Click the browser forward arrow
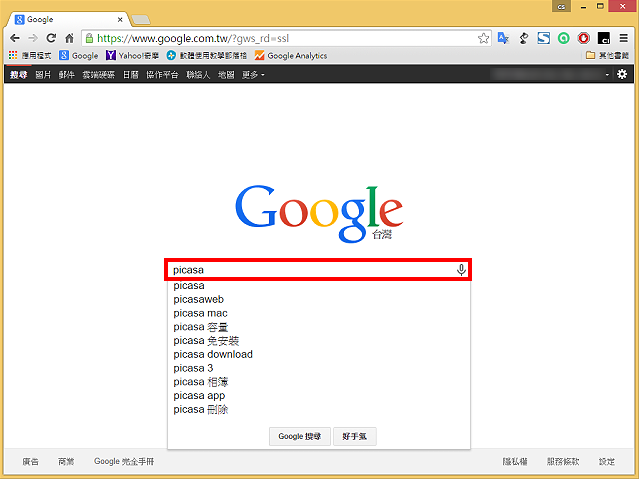The height and width of the screenshot is (482, 640). (x=33, y=38)
